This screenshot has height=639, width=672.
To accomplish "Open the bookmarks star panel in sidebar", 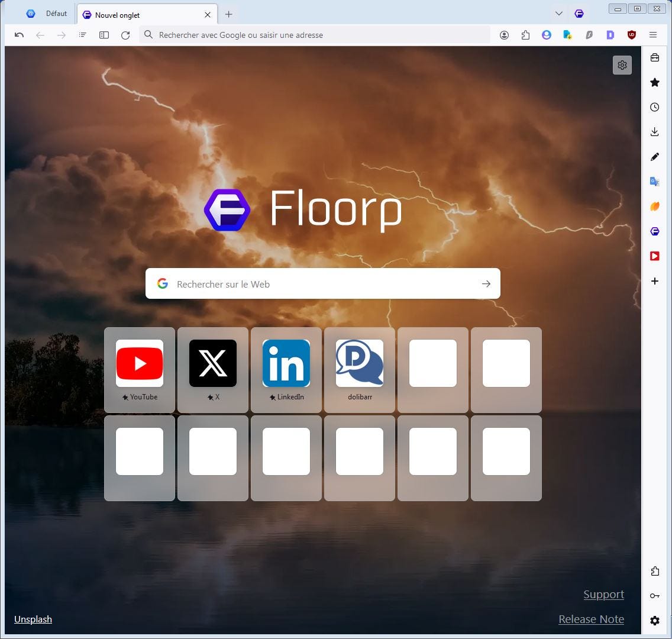I will [x=654, y=82].
